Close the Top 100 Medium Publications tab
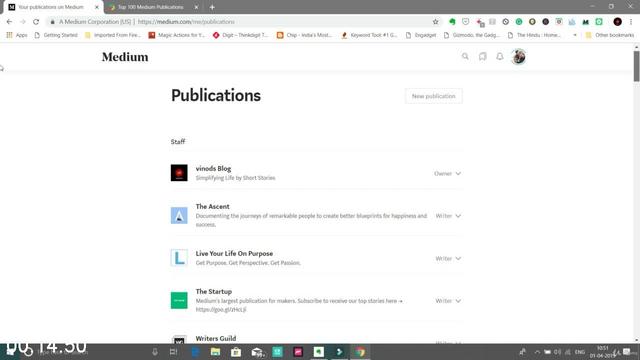This screenshot has height=360, width=640. point(196,7)
